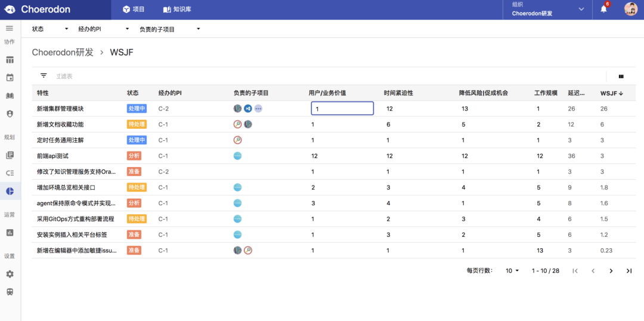Viewport: 644px width, 321px height.
Task: Open the 项目 menu in top bar
Action: coord(134,10)
